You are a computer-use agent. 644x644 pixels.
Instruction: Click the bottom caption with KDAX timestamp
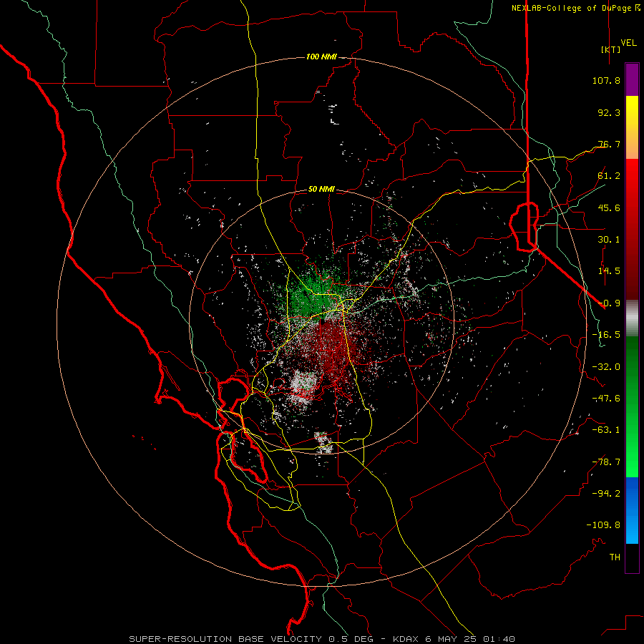pyautogui.click(x=322, y=639)
